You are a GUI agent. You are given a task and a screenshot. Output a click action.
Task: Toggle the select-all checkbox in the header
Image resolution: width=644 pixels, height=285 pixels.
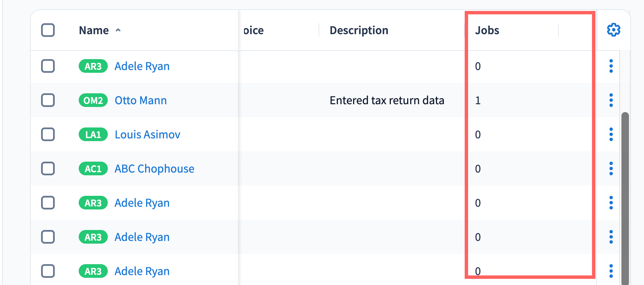[x=48, y=30]
